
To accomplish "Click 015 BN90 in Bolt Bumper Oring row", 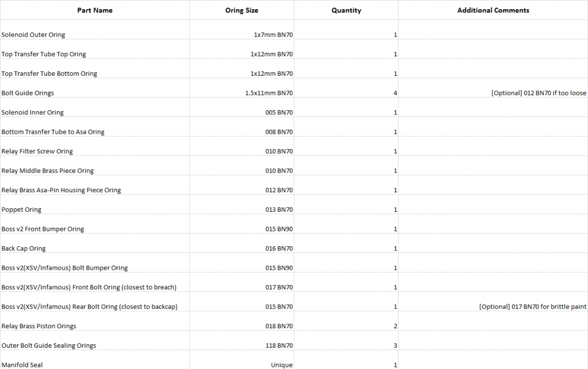I will coord(242,264).
